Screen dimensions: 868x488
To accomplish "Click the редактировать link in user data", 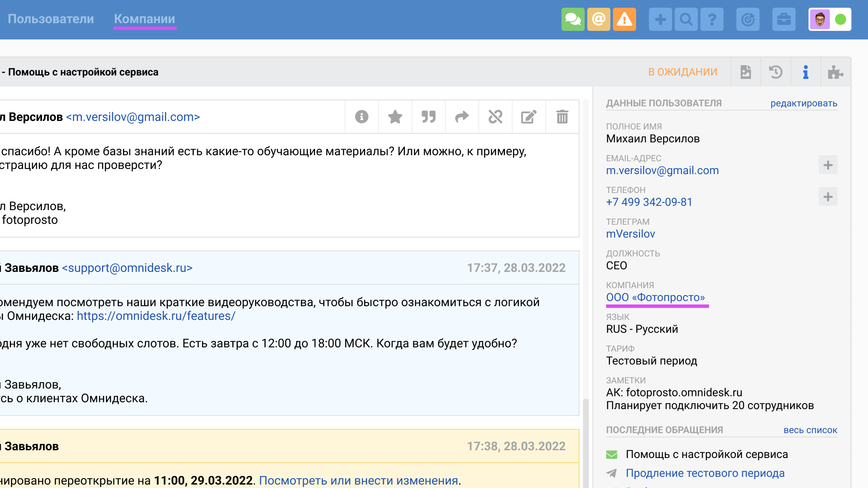I will click(803, 103).
